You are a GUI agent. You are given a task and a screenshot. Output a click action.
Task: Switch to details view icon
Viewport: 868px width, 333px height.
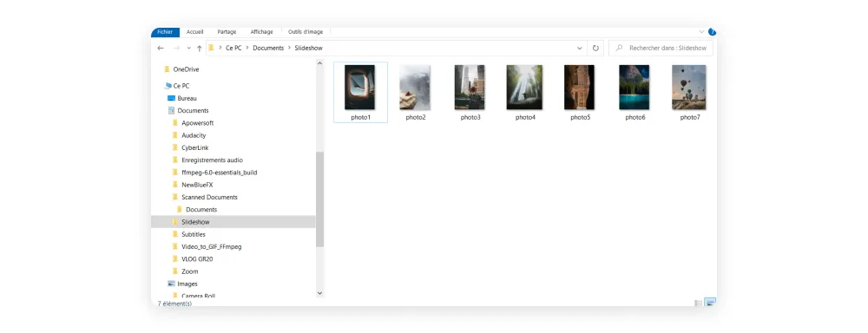click(699, 303)
